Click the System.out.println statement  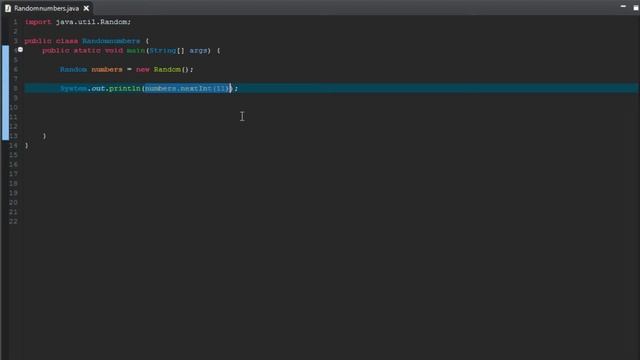tap(149, 88)
